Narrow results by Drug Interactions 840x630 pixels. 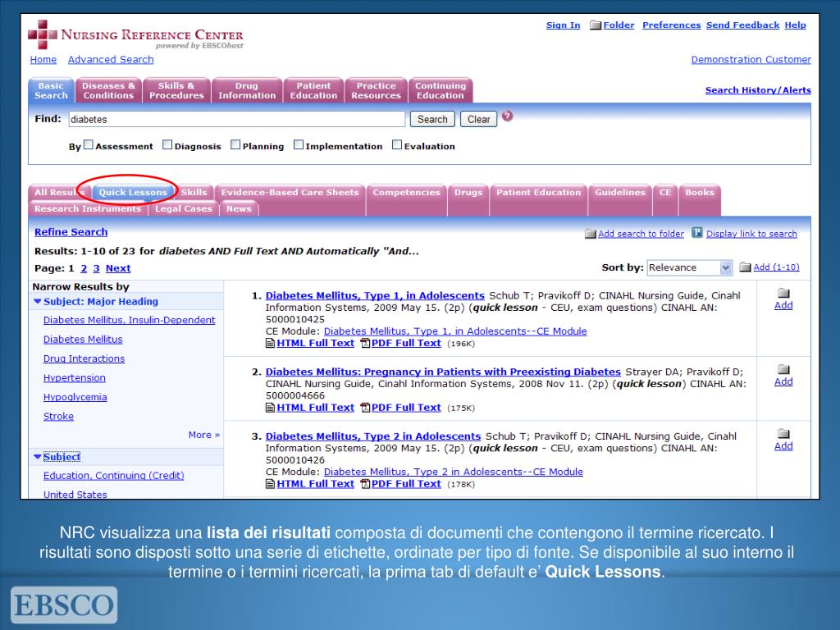84,358
